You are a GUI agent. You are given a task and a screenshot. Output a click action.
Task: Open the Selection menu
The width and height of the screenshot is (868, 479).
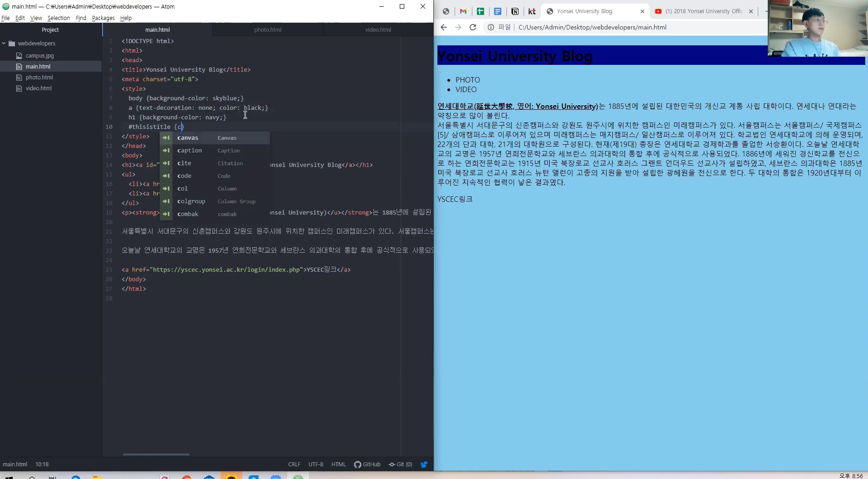pos(59,18)
